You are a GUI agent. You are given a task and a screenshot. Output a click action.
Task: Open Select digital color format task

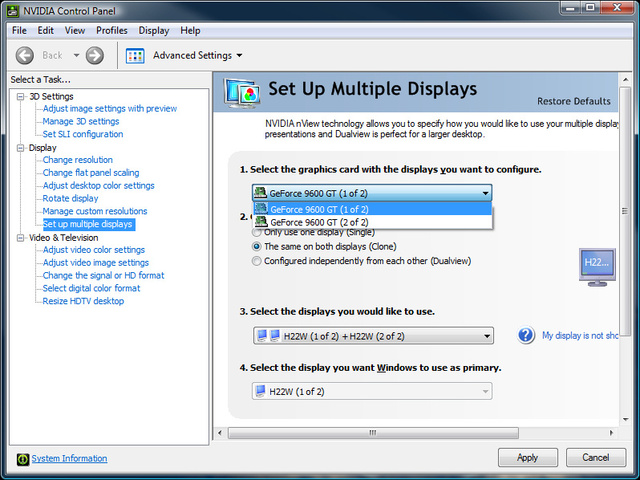pos(91,288)
